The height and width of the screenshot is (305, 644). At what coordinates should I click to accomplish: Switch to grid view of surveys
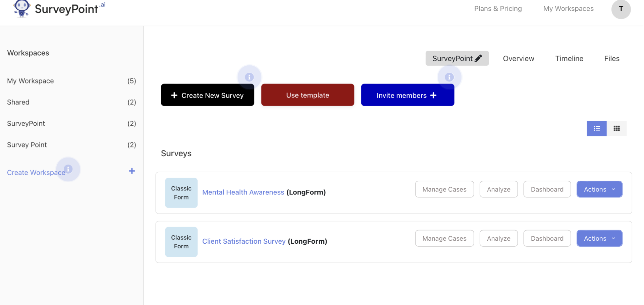click(x=616, y=128)
